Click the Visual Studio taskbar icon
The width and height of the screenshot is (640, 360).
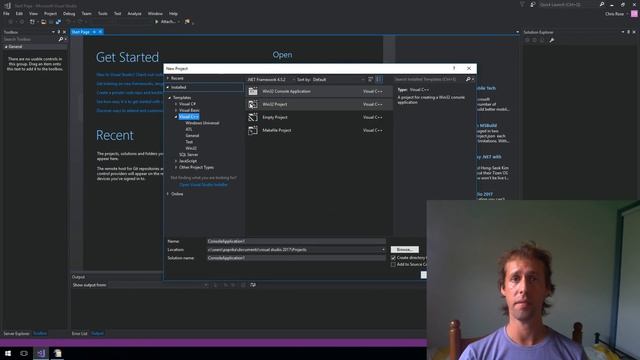click(x=41, y=353)
